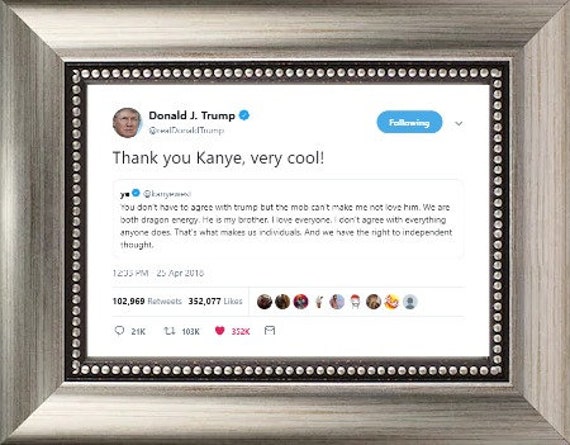
Task: Click the quoted tweet from ye
Action: [288, 220]
